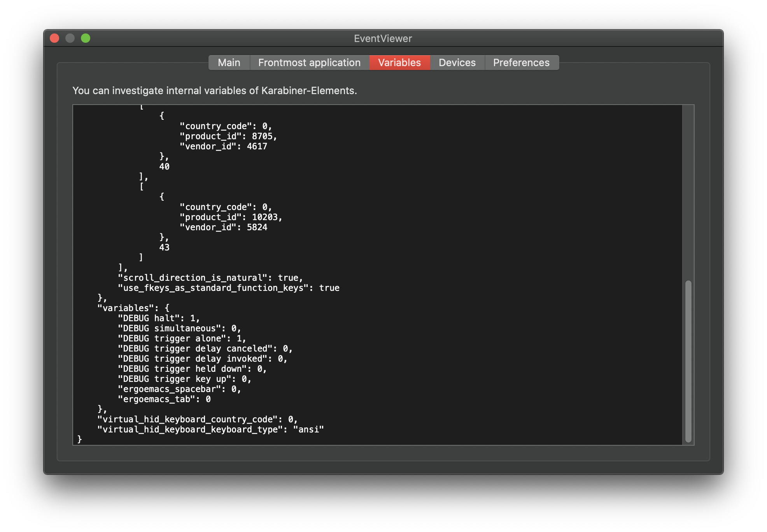Click the Karabiner-Elements description text
Image resolution: width=767 pixels, height=532 pixels.
214,91
